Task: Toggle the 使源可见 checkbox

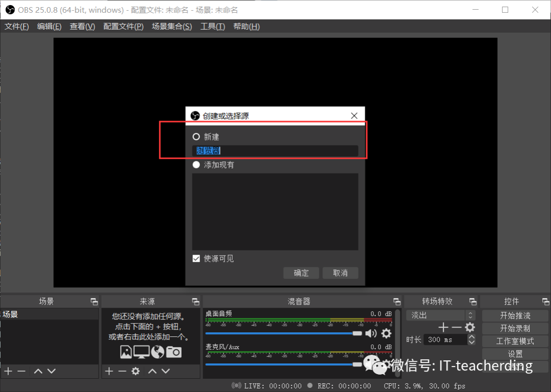Action: [196, 259]
